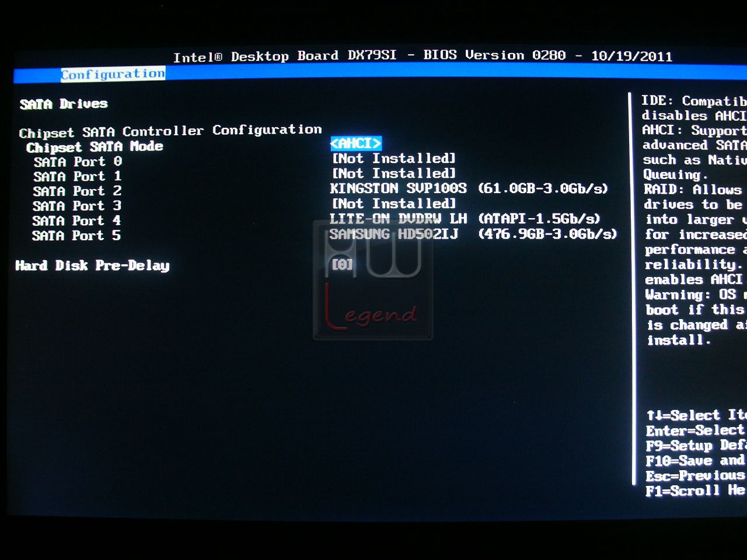The height and width of the screenshot is (560, 747).
Task: Select SATA Port 4 row label
Action: tap(76, 220)
